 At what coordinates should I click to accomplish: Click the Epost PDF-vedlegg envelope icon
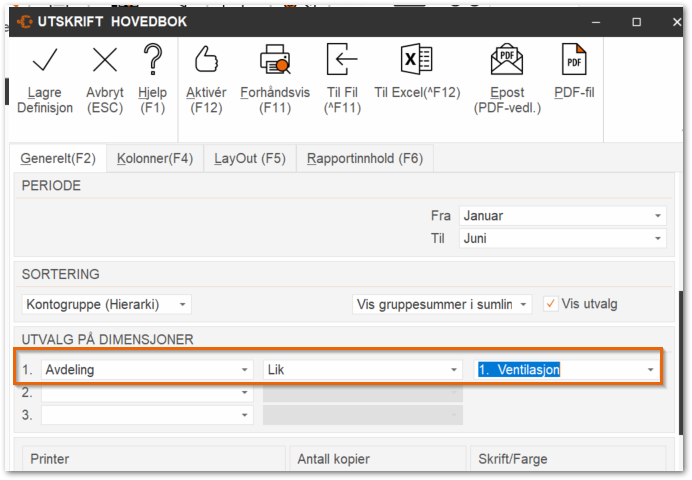click(507, 59)
